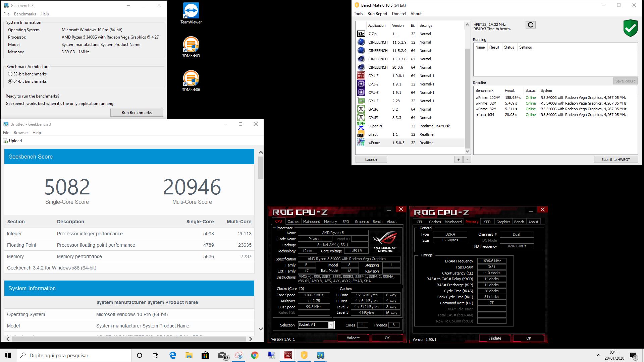The height and width of the screenshot is (362, 644).
Task: Open Tools menu in BenchMate
Action: click(358, 14)
